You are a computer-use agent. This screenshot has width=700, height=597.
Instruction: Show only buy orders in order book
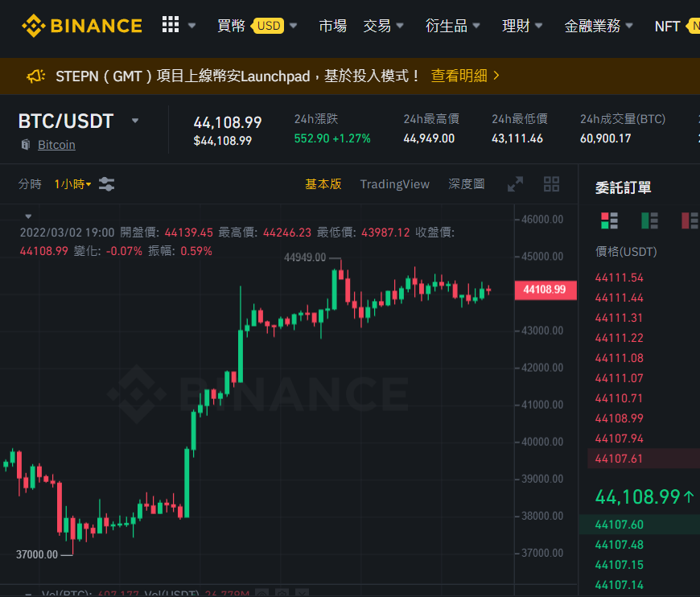[649, 220]
